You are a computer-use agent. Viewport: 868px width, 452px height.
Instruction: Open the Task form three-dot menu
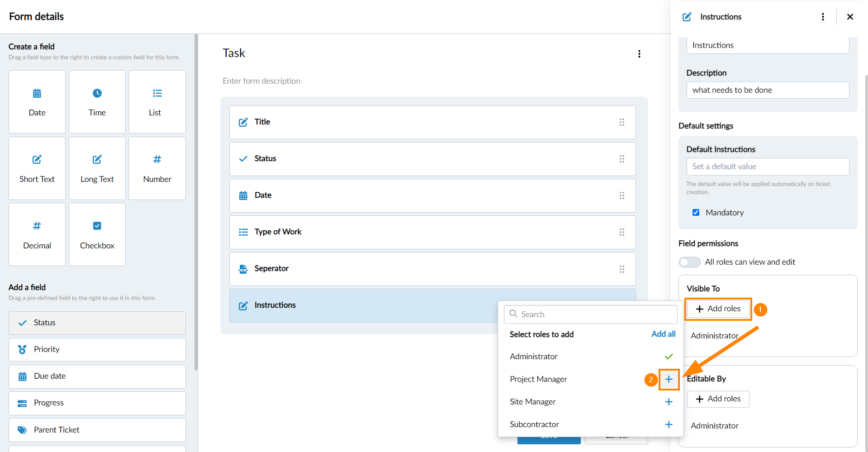pyautogui.click(x=639, y=54)
